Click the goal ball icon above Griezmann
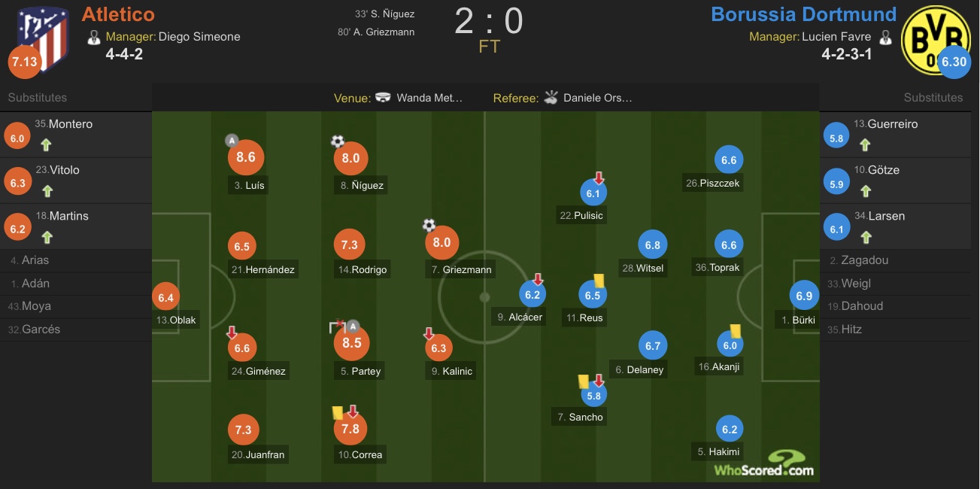Screen dimensions: 980x489 coord(429,225)
